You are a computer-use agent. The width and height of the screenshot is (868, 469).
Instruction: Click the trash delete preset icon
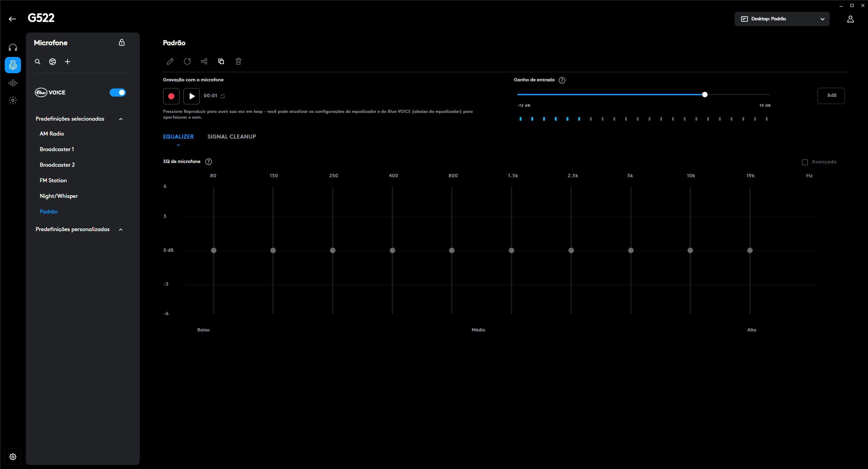238,61
